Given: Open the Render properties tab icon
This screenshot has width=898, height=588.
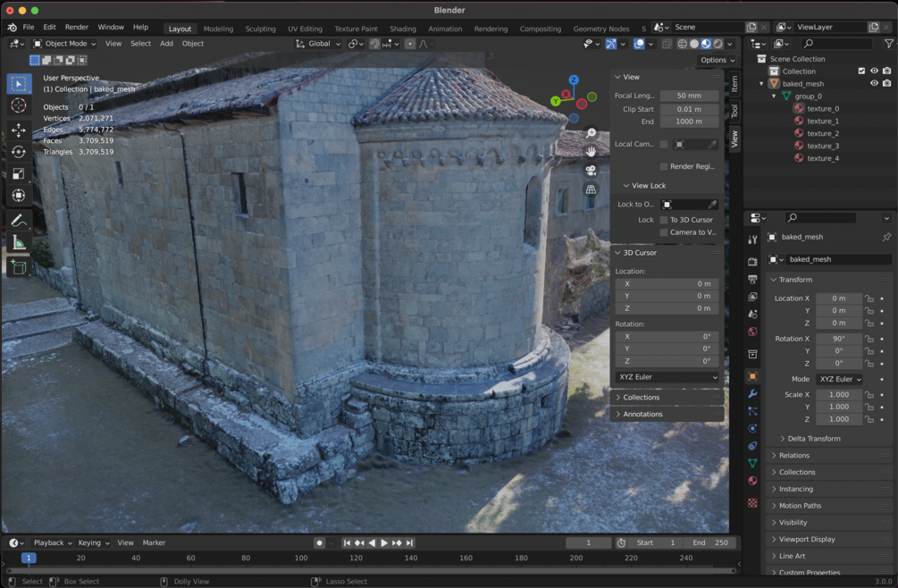Looking at the screenshot, I should pos(752,262).
